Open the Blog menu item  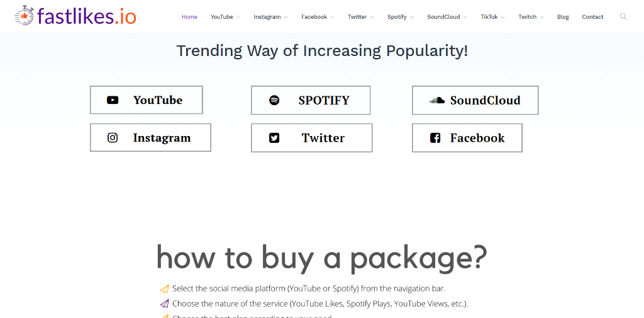tap(563, 17)
